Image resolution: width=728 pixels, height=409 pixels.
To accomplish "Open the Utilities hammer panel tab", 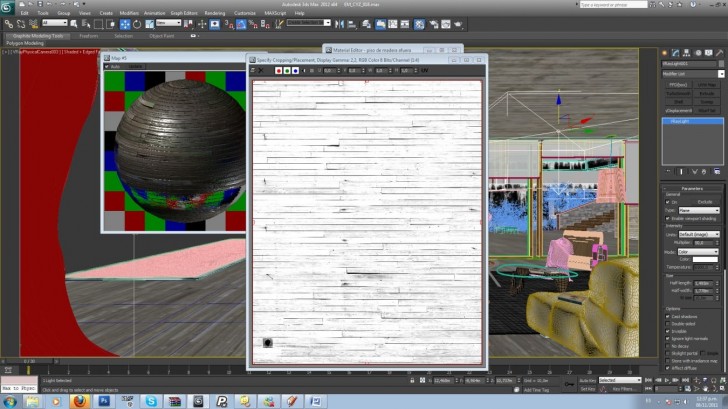I will [720, 53].
